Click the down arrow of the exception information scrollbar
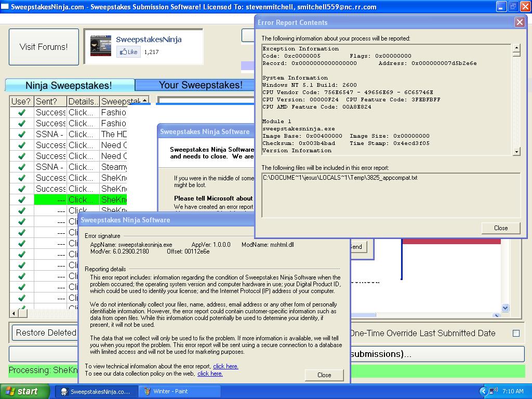Image resolution: width=532 pixels, height=399 pixels. pos(516,152)
